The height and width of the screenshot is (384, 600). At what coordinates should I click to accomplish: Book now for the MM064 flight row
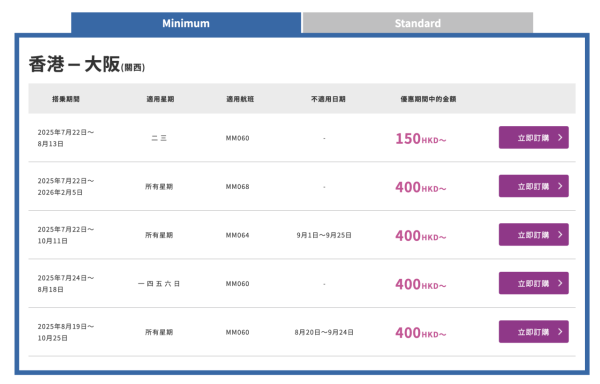[x=533, y=235]
